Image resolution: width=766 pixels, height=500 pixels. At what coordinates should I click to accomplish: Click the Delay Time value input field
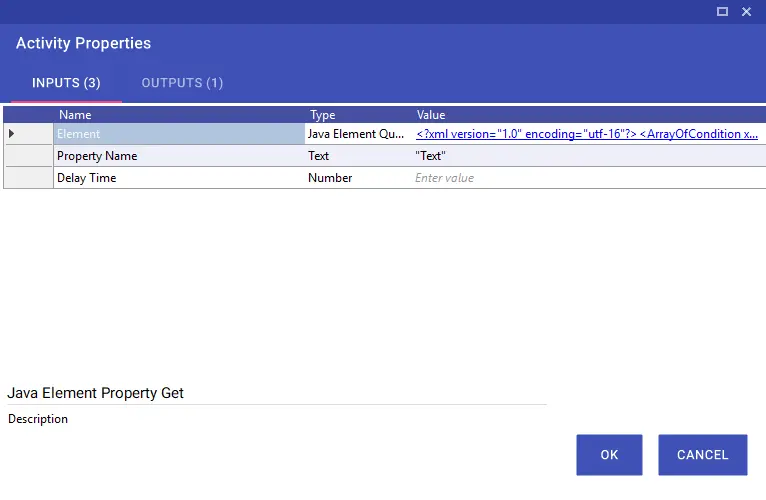pos(589,178)
